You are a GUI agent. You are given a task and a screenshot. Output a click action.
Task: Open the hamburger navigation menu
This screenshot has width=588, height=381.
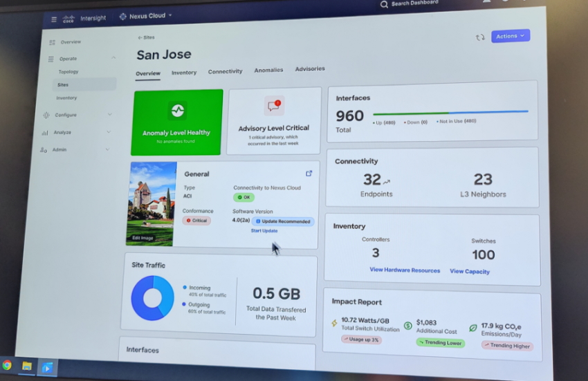click(x=54, y=19)
